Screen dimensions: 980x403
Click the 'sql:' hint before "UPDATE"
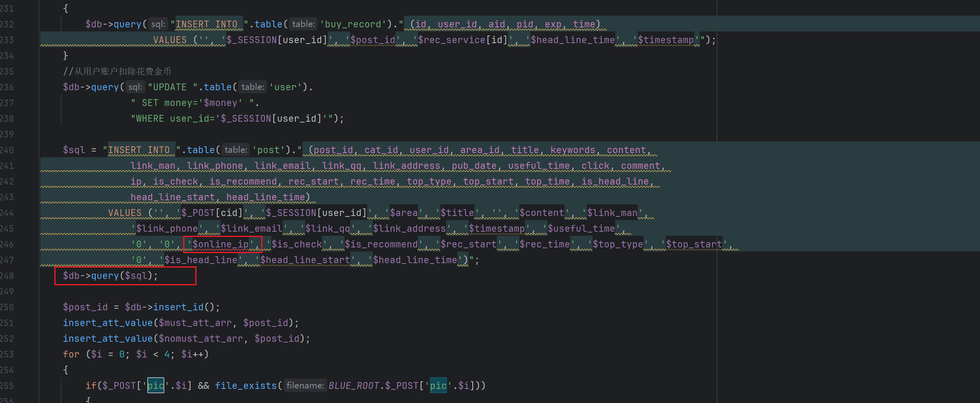135,87
